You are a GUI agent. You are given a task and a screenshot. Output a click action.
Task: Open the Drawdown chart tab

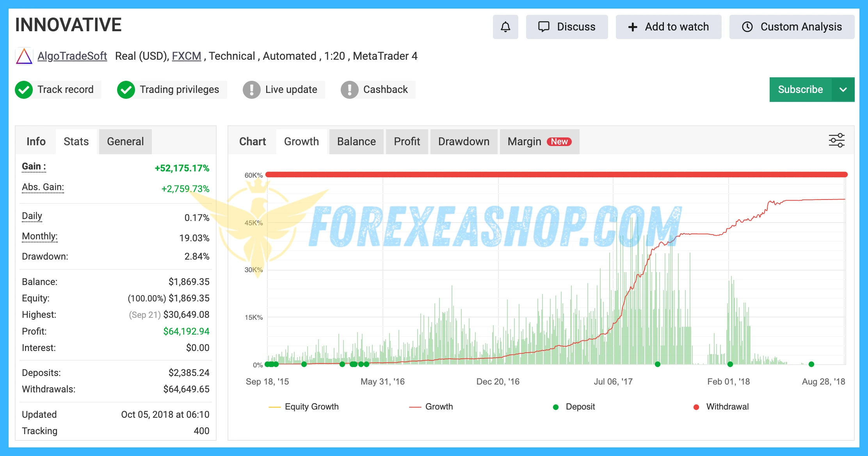pos(463,141)
